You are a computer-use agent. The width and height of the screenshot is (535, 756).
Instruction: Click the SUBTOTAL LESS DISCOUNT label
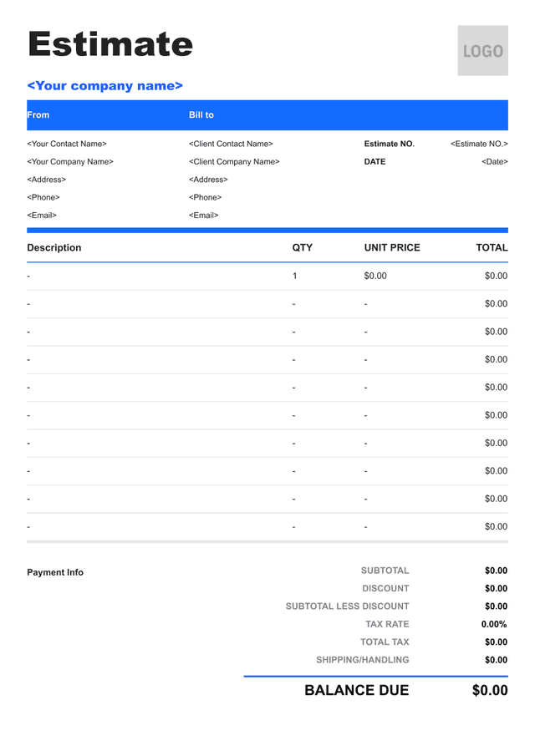348,606
